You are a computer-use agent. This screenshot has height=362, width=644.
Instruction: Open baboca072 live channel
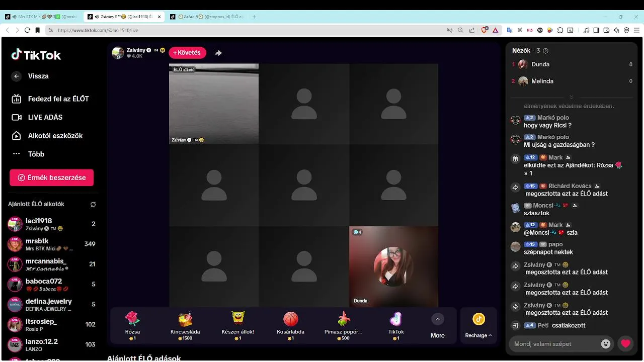51,285
